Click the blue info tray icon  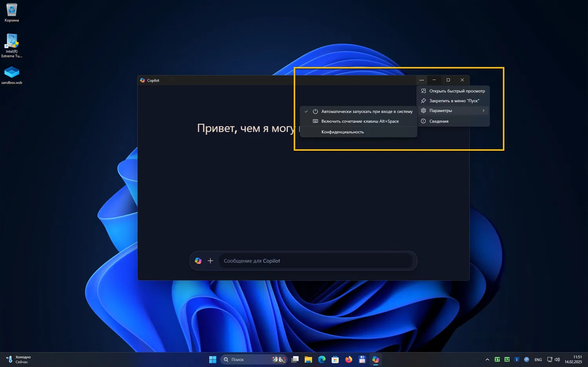[517, 360]
